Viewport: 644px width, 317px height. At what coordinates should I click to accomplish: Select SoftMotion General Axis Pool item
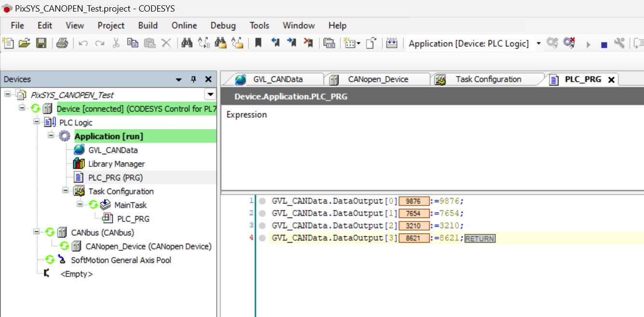121,260
